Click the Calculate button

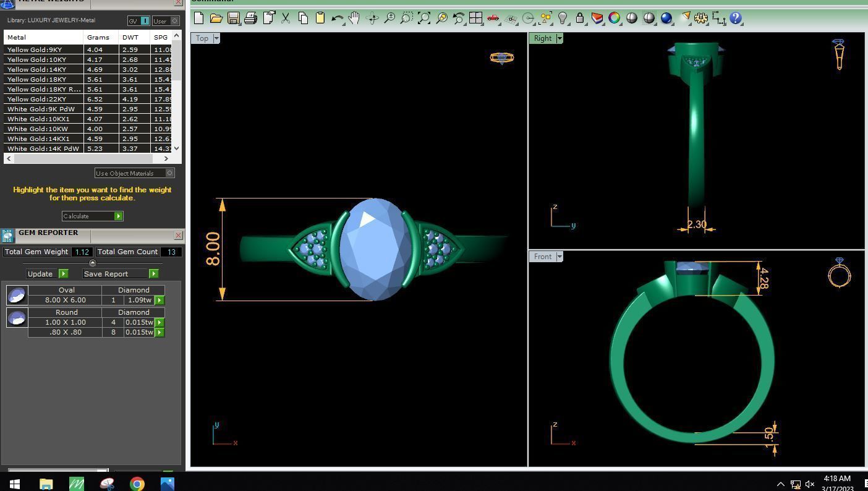point(92,216)
